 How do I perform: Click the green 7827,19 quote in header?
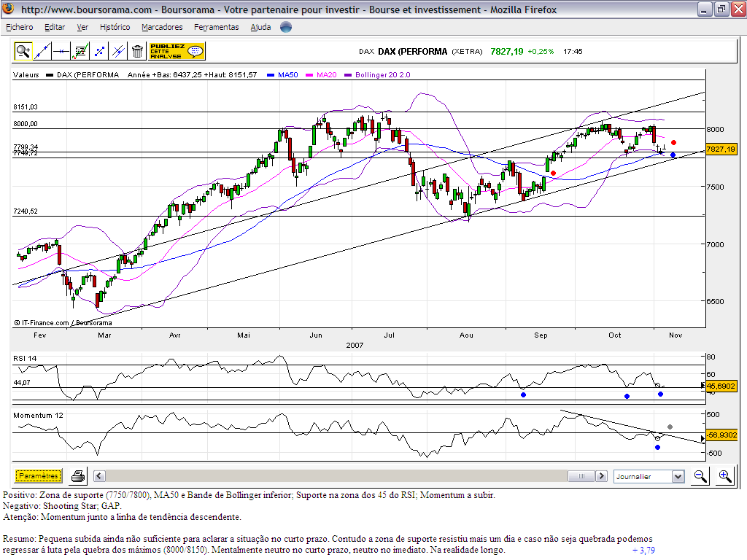(x=507, y=52)
